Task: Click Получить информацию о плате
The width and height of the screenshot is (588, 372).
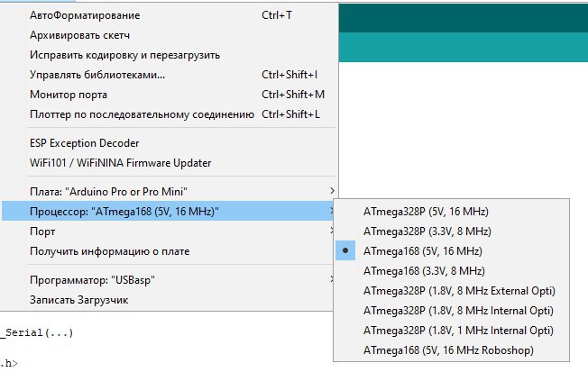Action: 168,251
